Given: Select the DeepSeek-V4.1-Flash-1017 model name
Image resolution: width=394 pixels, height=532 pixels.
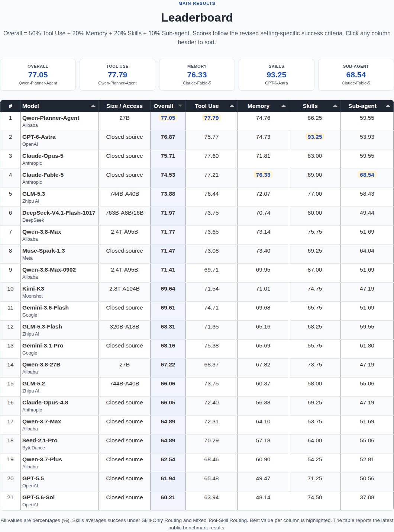Looking at the screenshot, I should pyautogui.click(x=59, y=213).
